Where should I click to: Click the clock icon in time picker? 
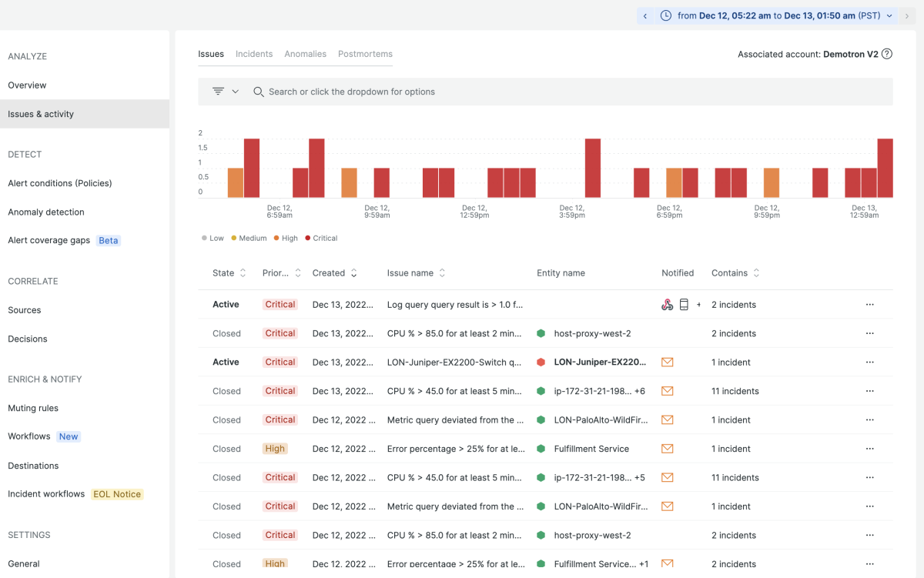(x=666, y=15)
